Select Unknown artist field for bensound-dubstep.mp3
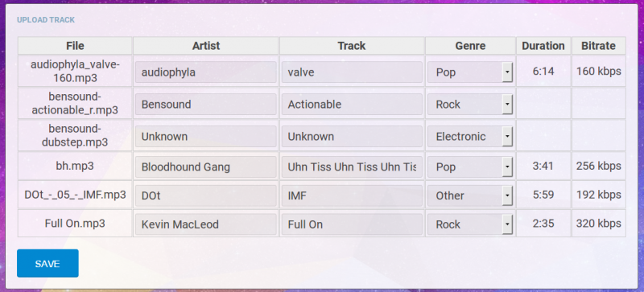Image resolution: width=644 pixels, height=292 pixels. [206, 137]
